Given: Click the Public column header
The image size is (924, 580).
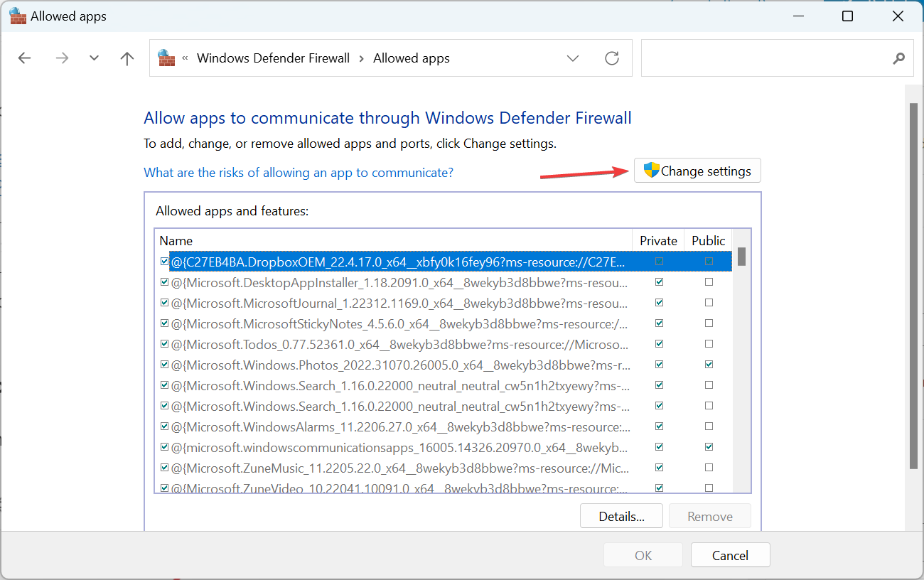Looking at the screenshot, I should tap(709, 240).
